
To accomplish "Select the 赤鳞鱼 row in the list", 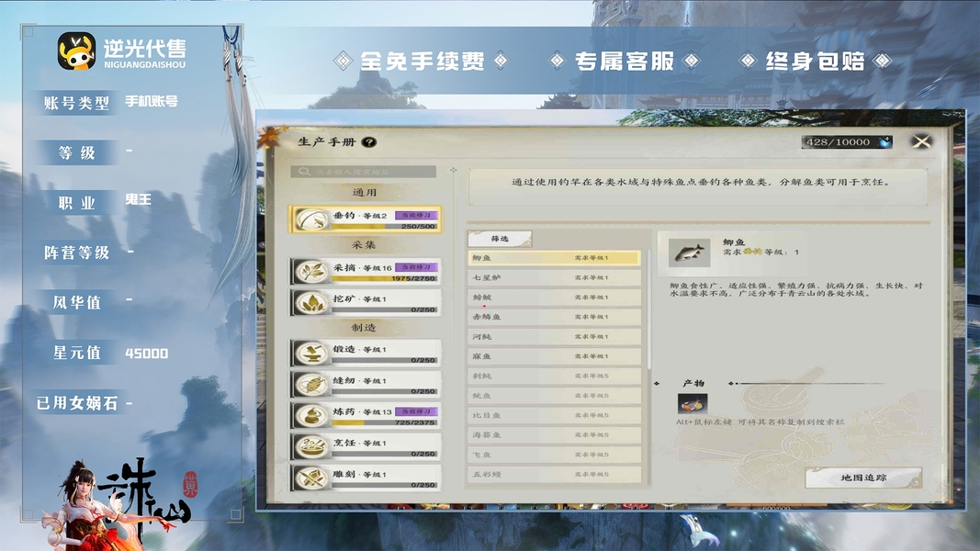I will tap(555, 317).
